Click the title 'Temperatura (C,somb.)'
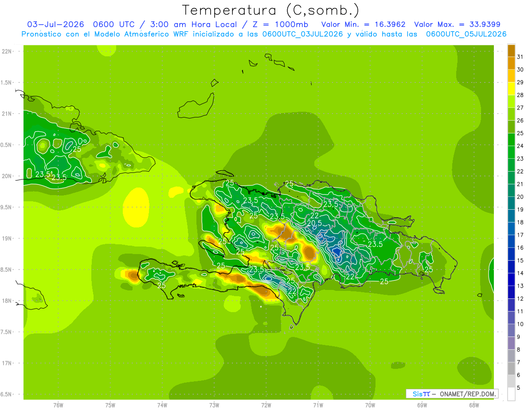 click(270, 10)
